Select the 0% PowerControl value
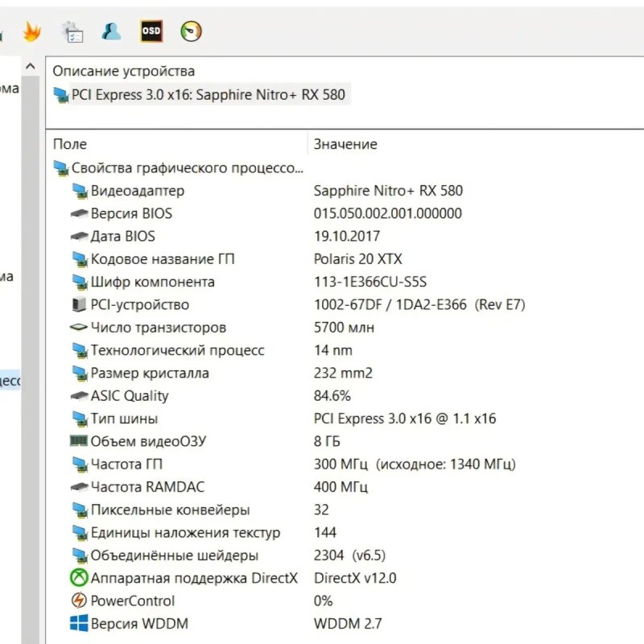The height and width of the screenshot is (644, 644). click(324, 601)
